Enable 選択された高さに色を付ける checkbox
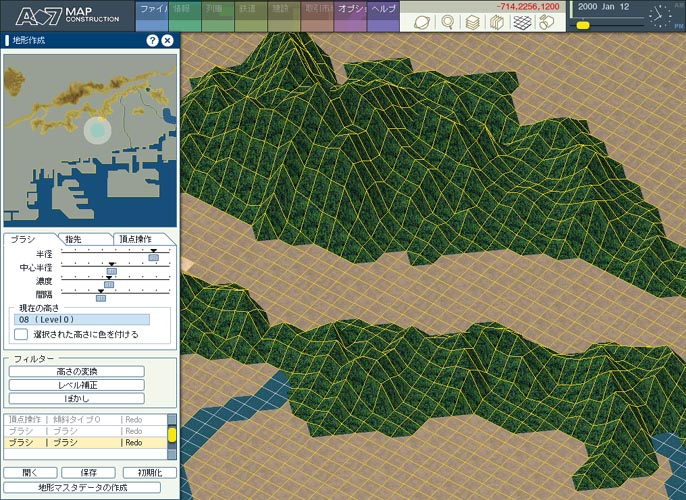 click(x=20, y=334)
